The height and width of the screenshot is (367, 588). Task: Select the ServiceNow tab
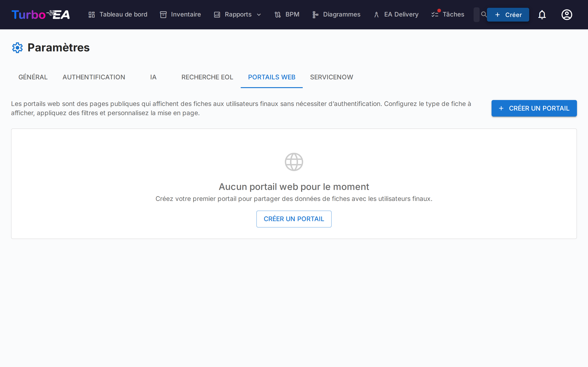(x=331, y=77)
